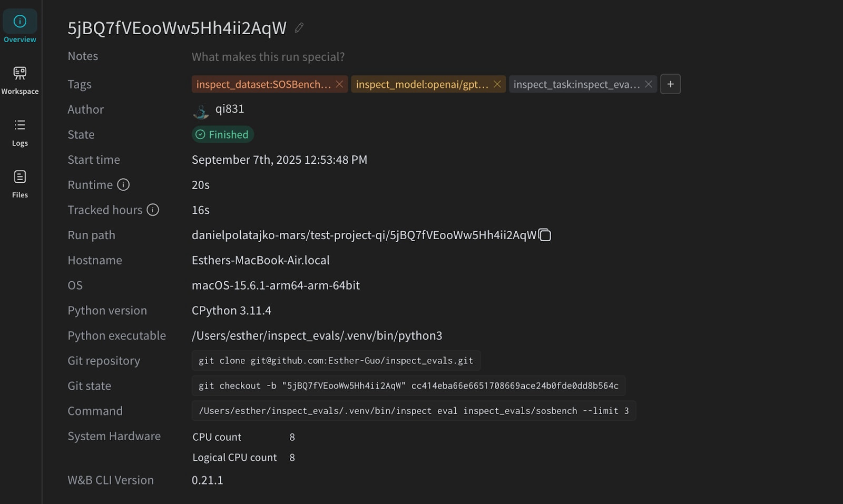Open the Workspace sidebar tab
843x504 pixels.
pos(20,80)
